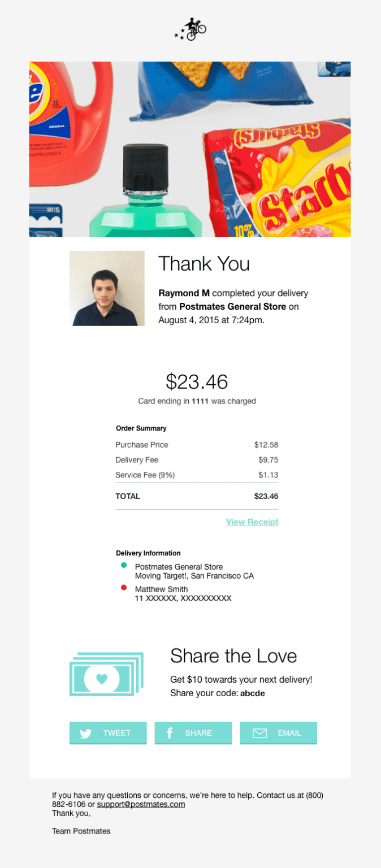381x868 pixels.
Task: Open the View Receipt link
Action: pos(252,522)
